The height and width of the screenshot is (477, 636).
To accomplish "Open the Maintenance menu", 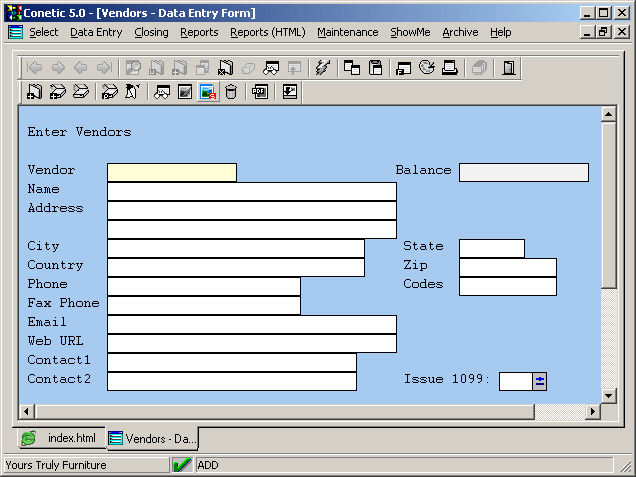I will click(347, 32).
